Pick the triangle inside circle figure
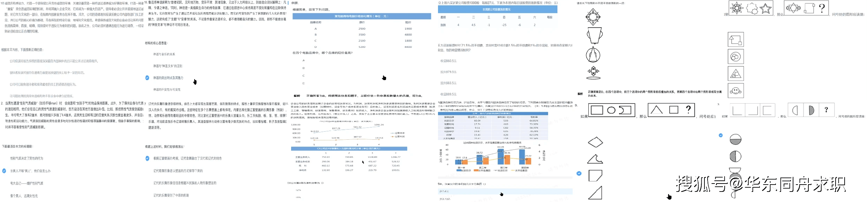The height and width of the screenshot is (202, 868). pyautogui.click(x=593, y=54)
